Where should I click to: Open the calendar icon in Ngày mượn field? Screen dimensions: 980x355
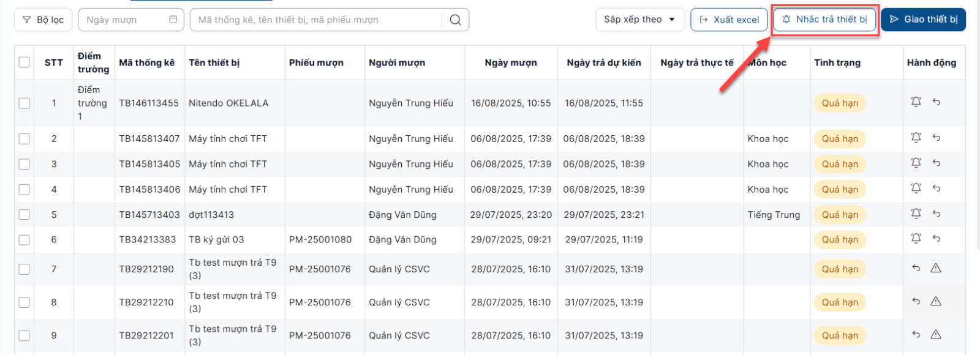pos(173,20)
